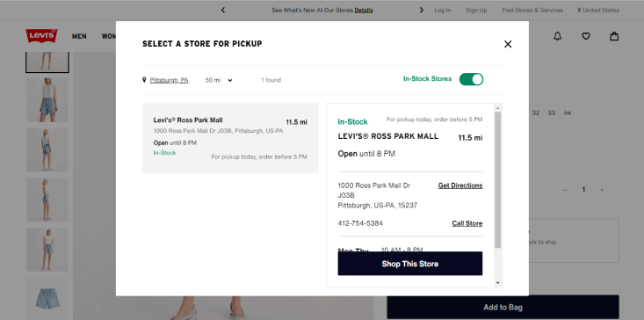Click the Log In link
Viewport: 644px width, 320px height.
pos(442,11)
